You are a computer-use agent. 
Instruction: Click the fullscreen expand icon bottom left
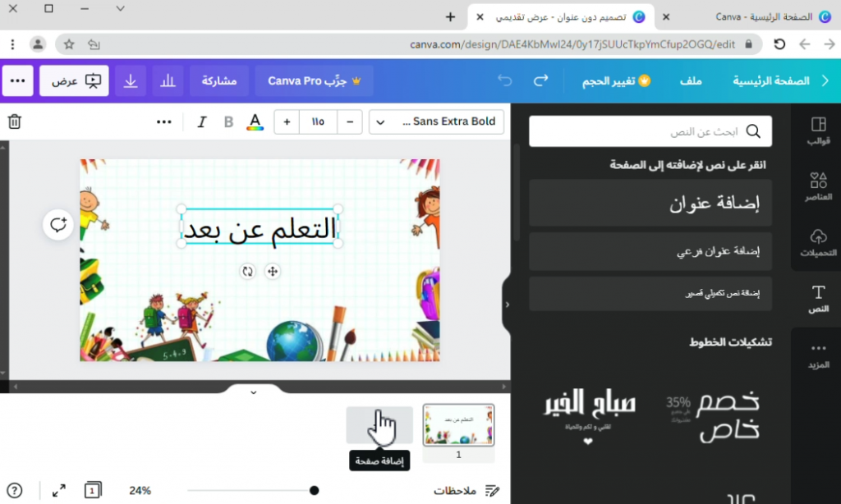tap(58, 490)
